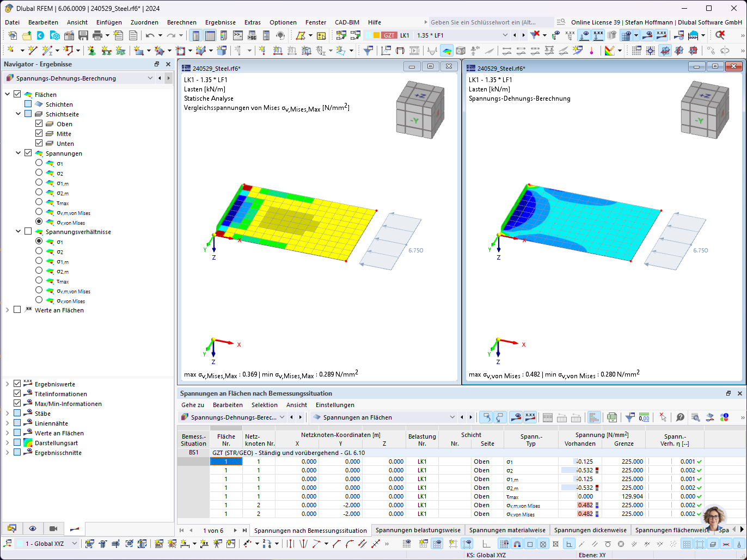The width and height of the screenshot is (747, 560).
Task: Click the search magnifier icon in the table toolbar
Action: (x=696, y=417)
